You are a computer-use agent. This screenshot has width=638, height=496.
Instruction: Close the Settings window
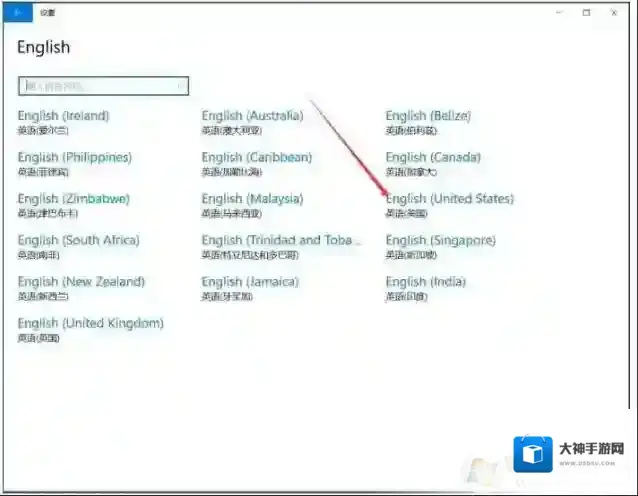[617, 12]
